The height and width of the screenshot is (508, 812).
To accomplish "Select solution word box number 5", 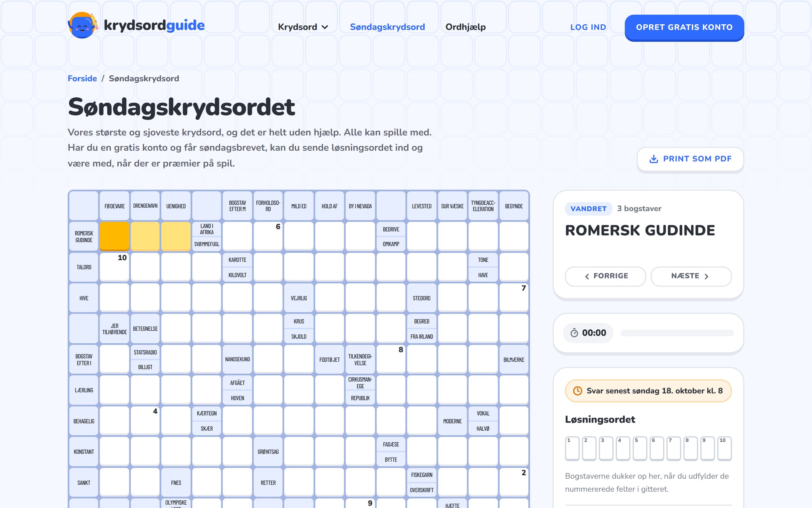I will click(x=640, y=448).
